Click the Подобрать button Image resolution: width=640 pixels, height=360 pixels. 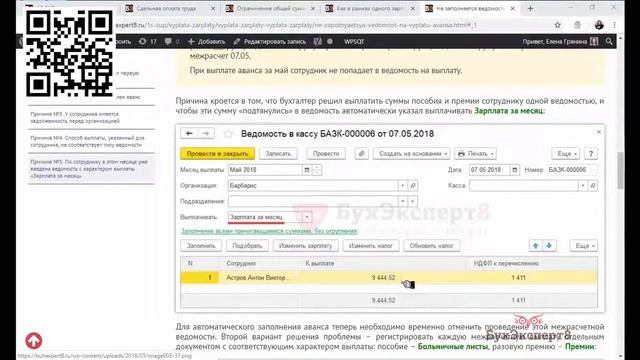[247, 246]
